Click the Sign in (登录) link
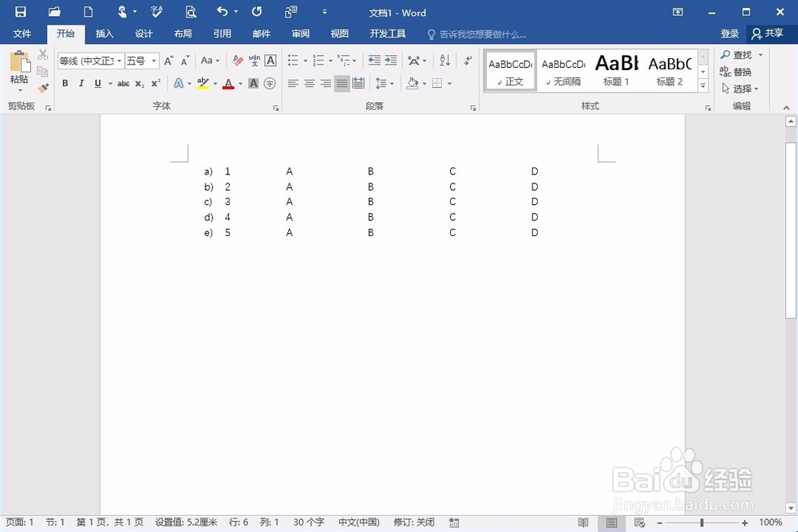This screenshot has height=532, width=798. (x=729, y=33)
